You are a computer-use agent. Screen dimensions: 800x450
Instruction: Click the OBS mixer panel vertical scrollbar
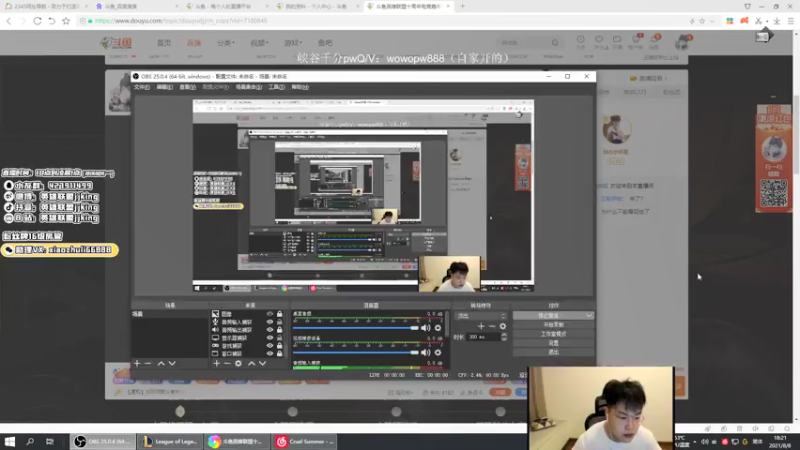click(447, 339)
